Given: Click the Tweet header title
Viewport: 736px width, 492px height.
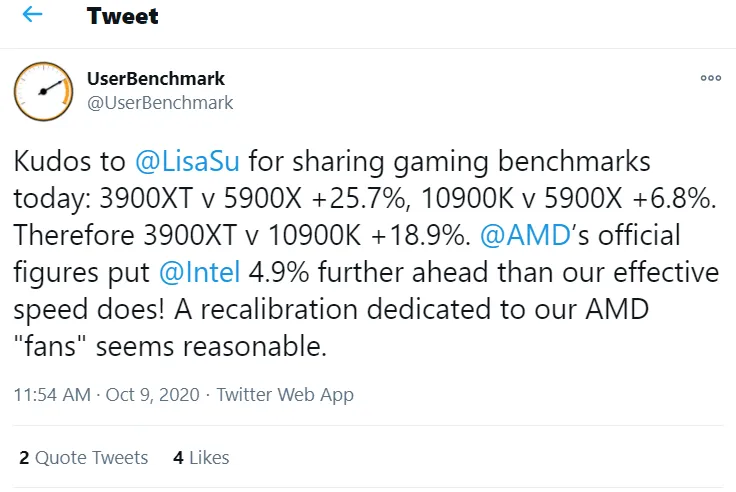Looking at the screenshot, I should coord(122,17).
